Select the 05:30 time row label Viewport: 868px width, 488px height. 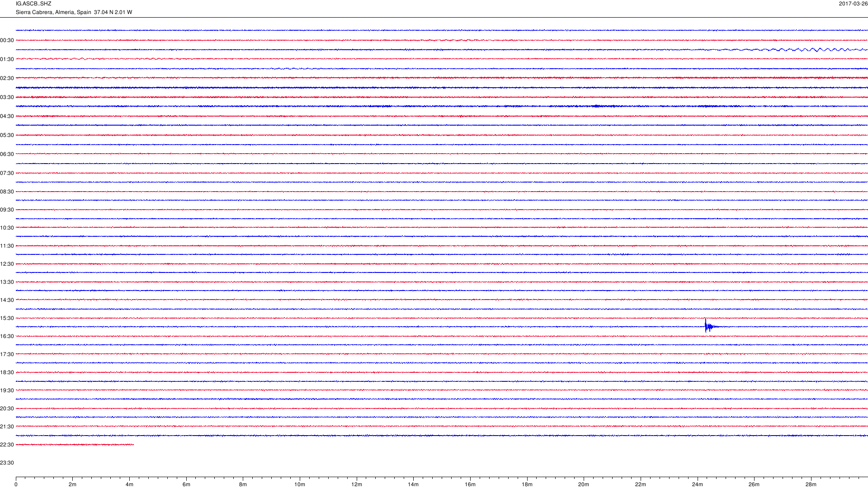[x=7, y=136]
